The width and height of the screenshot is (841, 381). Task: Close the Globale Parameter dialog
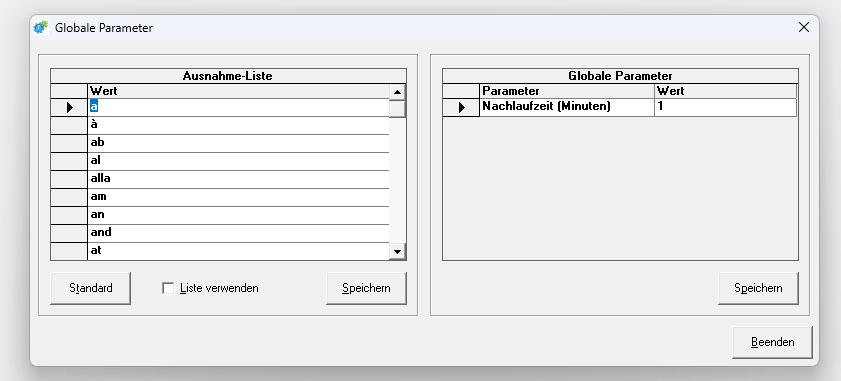[803, 27]
